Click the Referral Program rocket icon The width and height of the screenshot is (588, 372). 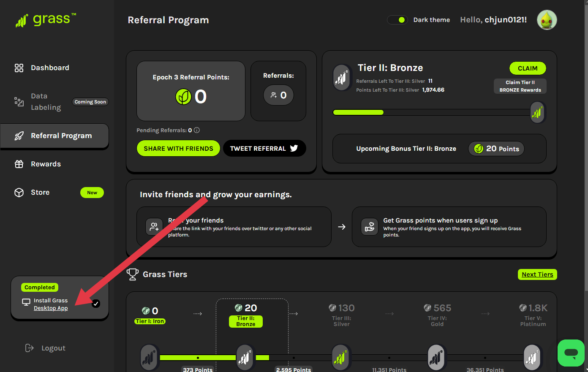19,136
